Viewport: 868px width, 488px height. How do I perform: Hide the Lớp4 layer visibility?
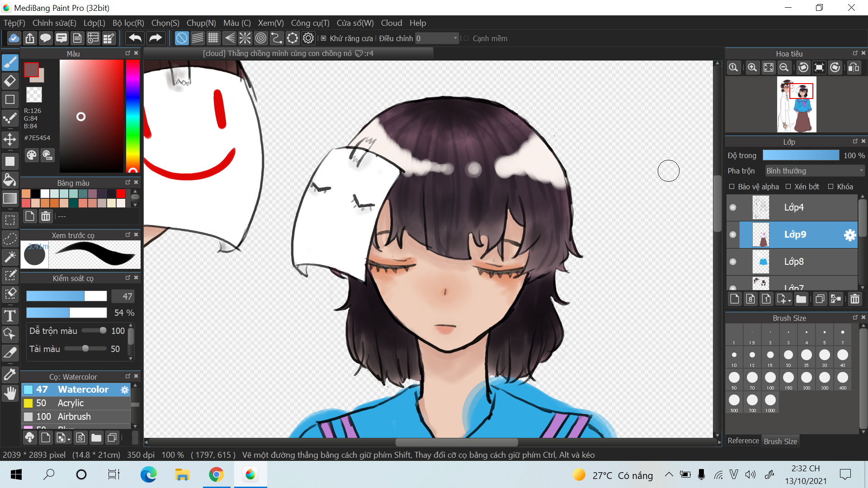coord(733,207)
